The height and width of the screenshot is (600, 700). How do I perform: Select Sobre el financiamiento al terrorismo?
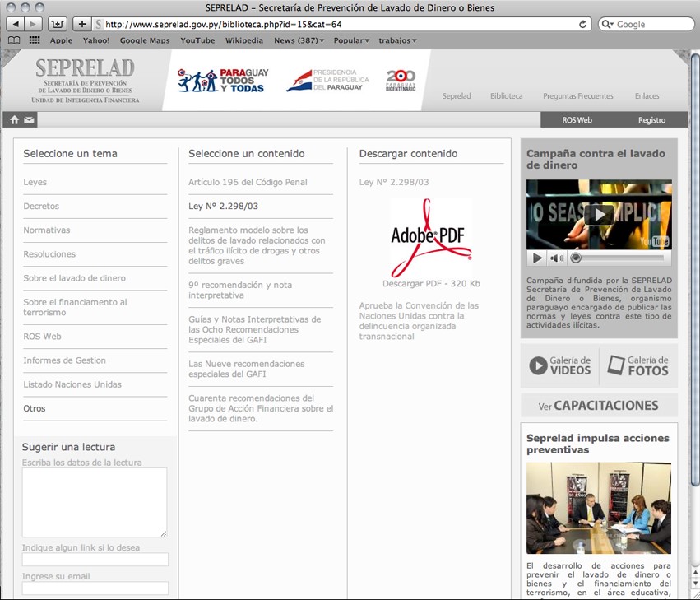[x=75, y=307]
